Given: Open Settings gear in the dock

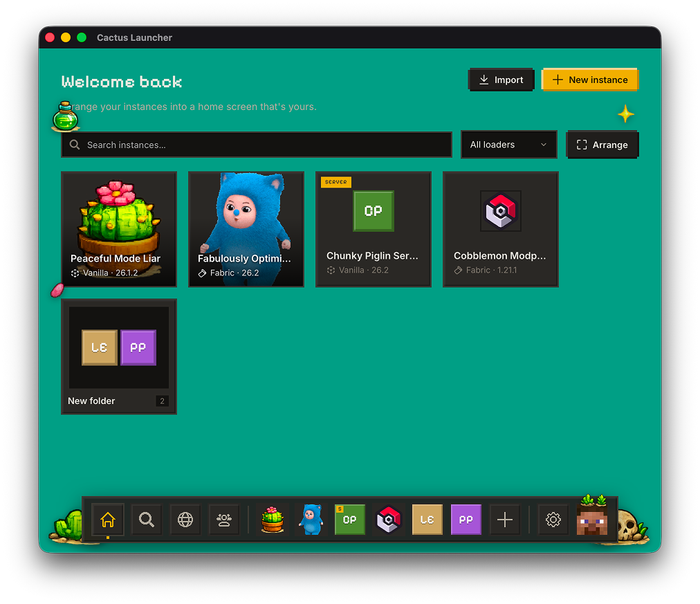Looking at the screenshot, I should pos(553,520).
